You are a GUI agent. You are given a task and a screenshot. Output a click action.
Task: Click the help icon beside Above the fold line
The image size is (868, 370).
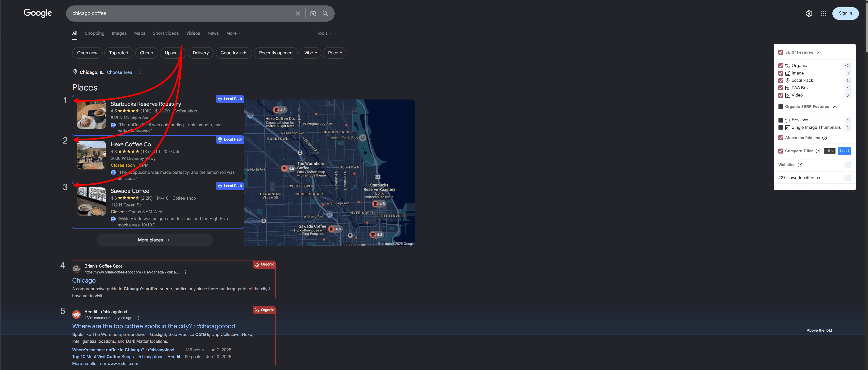pyautogui.click(x=824, y=138)
